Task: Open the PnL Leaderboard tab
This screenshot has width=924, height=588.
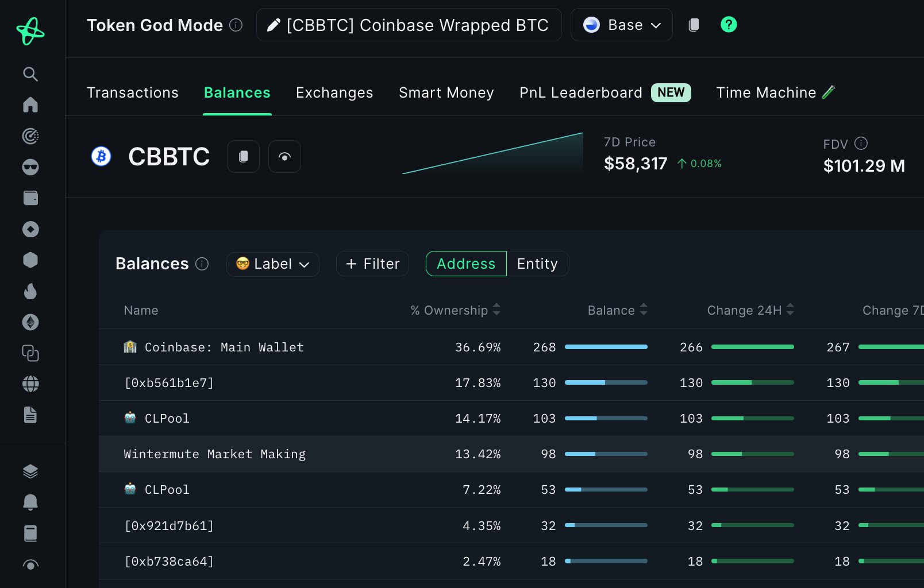Action: (x=580, y=92)
